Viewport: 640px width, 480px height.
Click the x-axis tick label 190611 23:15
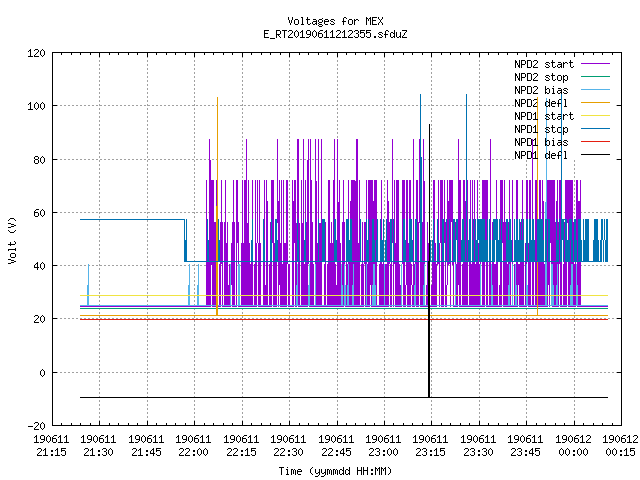(431, 446)
